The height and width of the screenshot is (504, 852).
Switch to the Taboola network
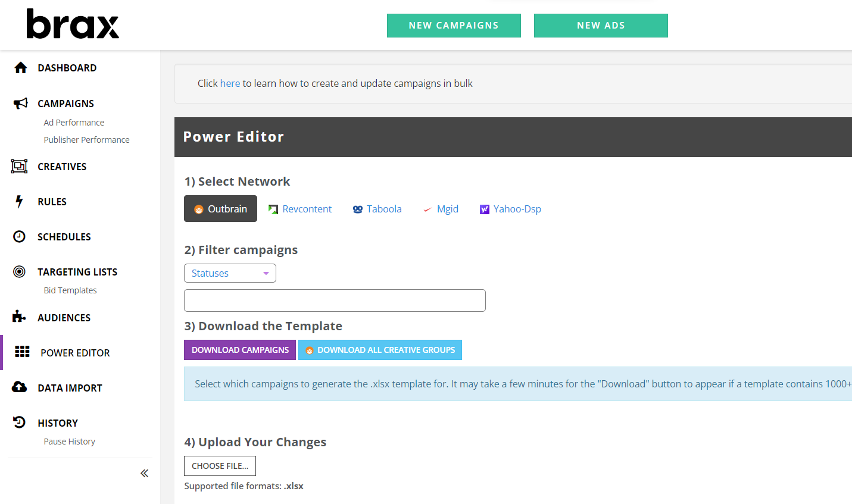377,208
